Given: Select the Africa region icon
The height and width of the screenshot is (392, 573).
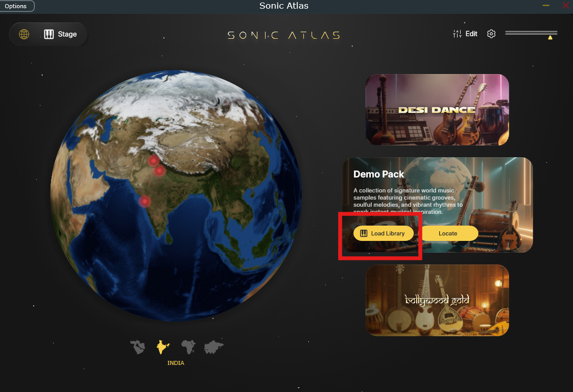Looking at the screenshot, I should (x=188, y=347).
